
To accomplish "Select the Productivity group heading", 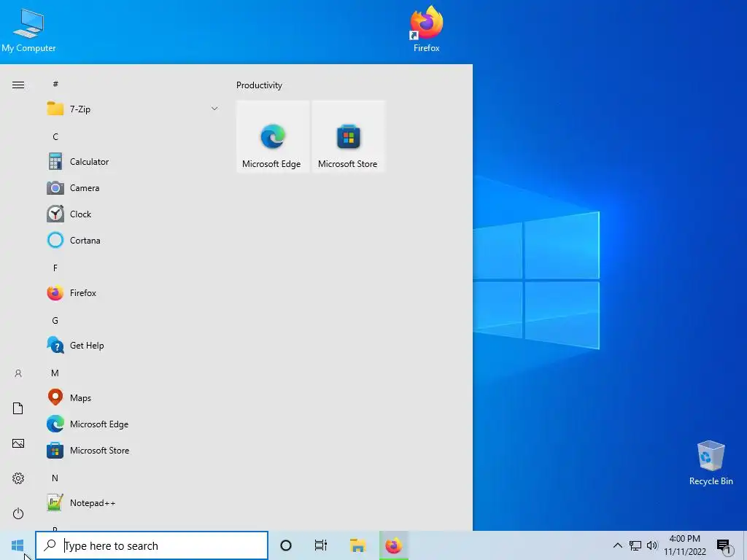I will 259,85.
